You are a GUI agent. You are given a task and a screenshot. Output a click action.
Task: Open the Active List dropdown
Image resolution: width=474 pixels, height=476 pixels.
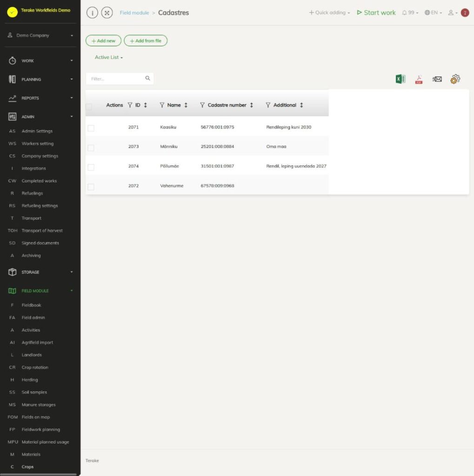[x=109, y=57]
